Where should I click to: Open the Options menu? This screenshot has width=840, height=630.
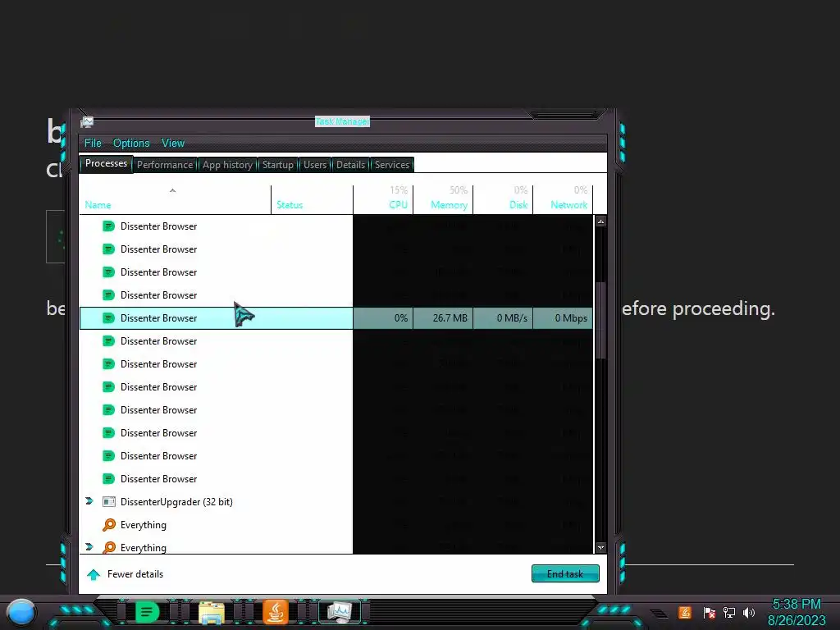pos(131,143)
